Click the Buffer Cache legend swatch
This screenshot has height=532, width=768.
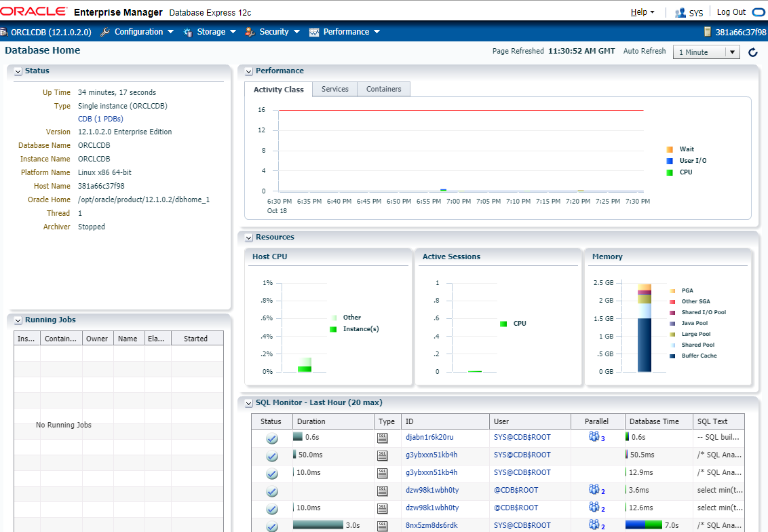pyautogui.click(x=672, y=356)
